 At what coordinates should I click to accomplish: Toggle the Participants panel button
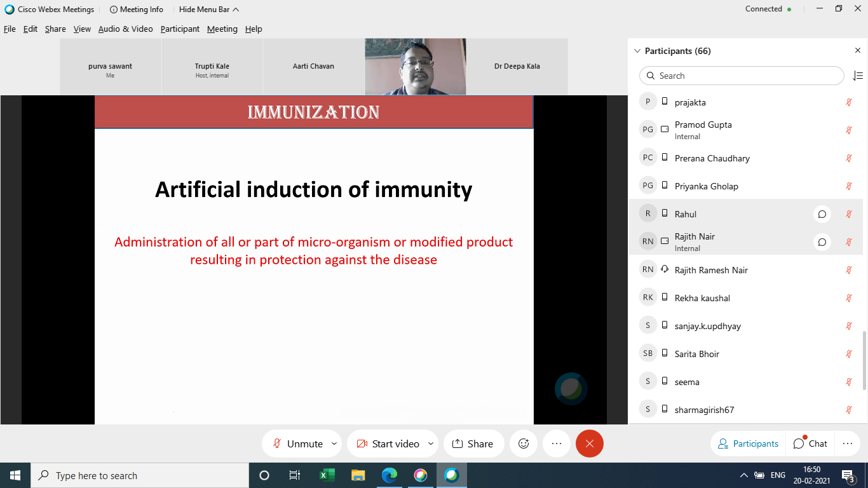[748, 444]
